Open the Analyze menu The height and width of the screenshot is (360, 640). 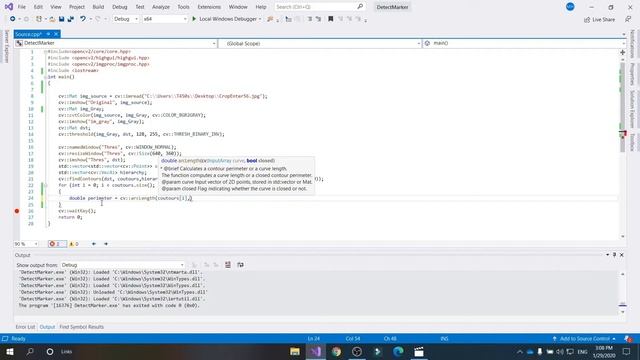[x=161, y=7]
